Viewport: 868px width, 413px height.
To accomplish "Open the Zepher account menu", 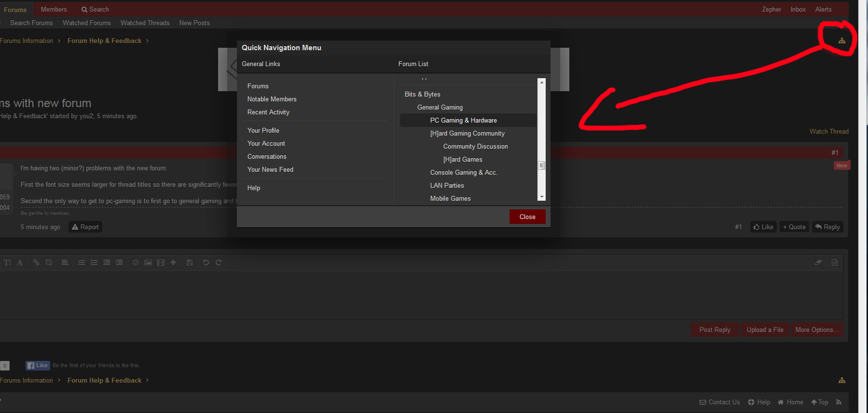I will coord(772,9).
